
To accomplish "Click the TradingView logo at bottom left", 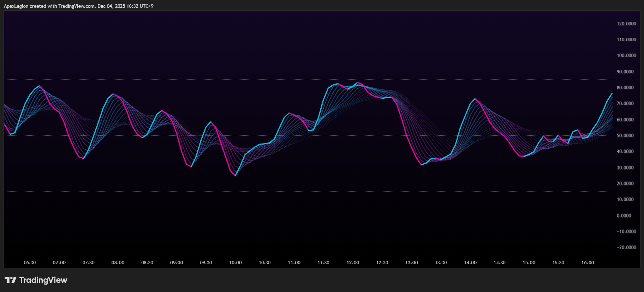I will (36, 280).
